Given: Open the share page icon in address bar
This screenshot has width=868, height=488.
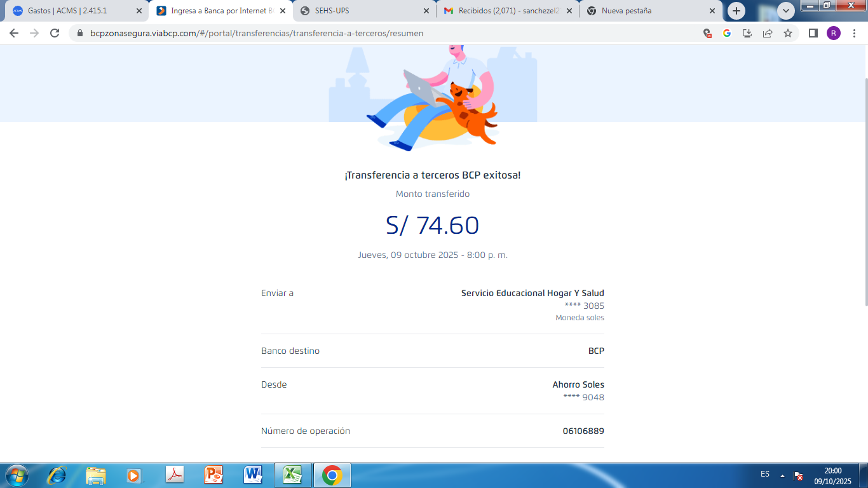Looking at the screenshot, I should pos(768,33).
